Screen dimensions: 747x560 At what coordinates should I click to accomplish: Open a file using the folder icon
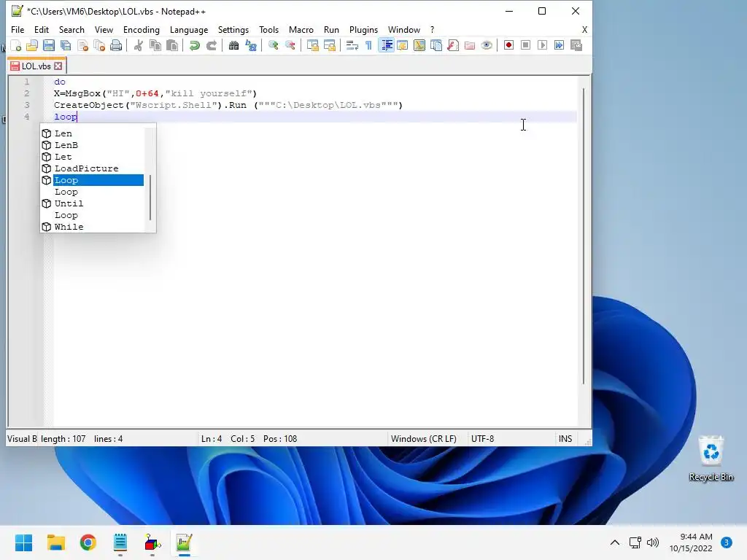[x=32, y=46]
